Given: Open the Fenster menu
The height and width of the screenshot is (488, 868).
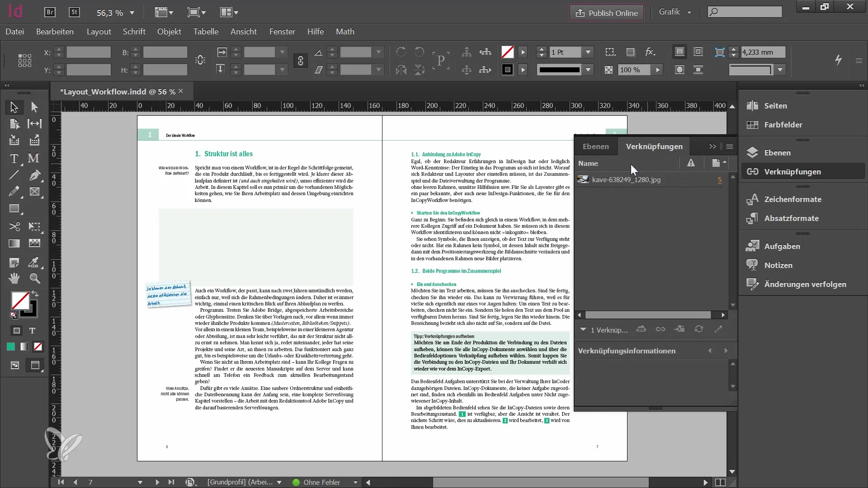Looking at the screenshot, I should 281,32.
